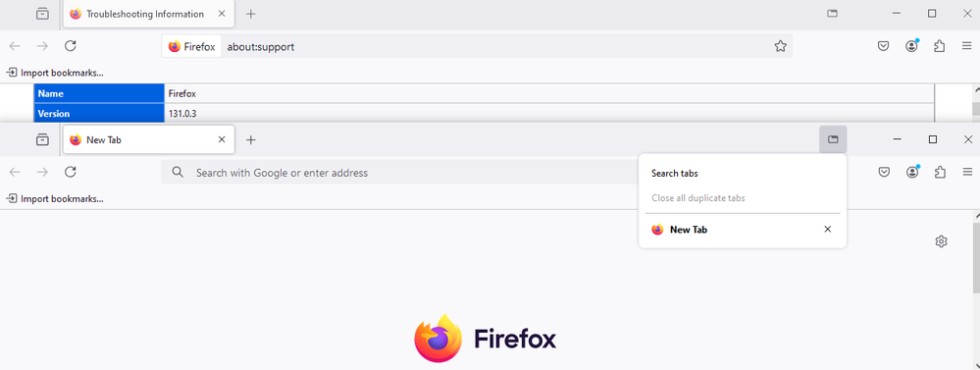Viewport: 980px width, 370px height.
Task: Open Extensions in the top window
Action: point(939,45)
